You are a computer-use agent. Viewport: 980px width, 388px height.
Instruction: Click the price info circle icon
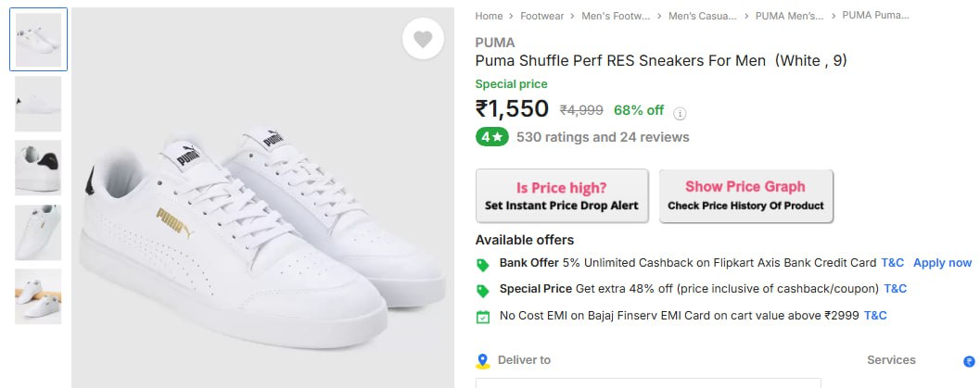(680, 113)
